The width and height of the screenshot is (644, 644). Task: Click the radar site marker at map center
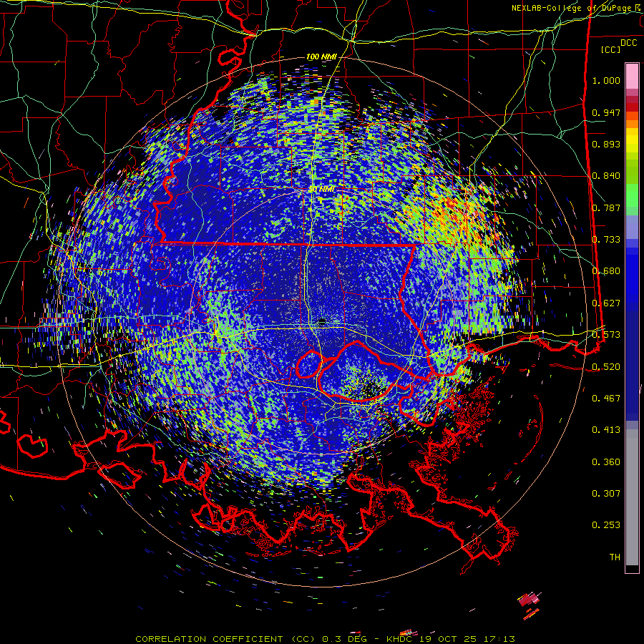point(322,321)
